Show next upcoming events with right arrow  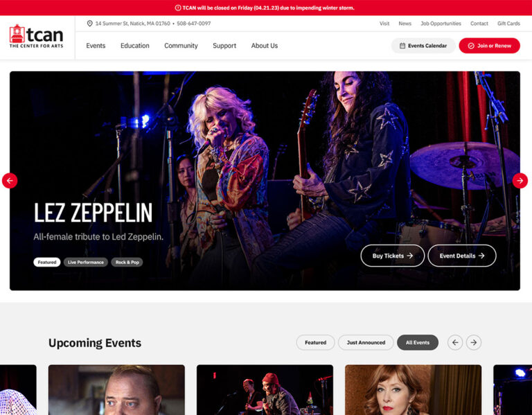pos(474,342)
